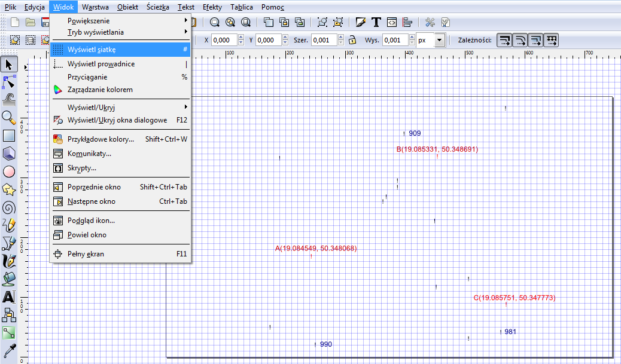Viewport: 621px width, 364px height.
Task: Increase X value with stepper
Action: click(x=241, y=37)
